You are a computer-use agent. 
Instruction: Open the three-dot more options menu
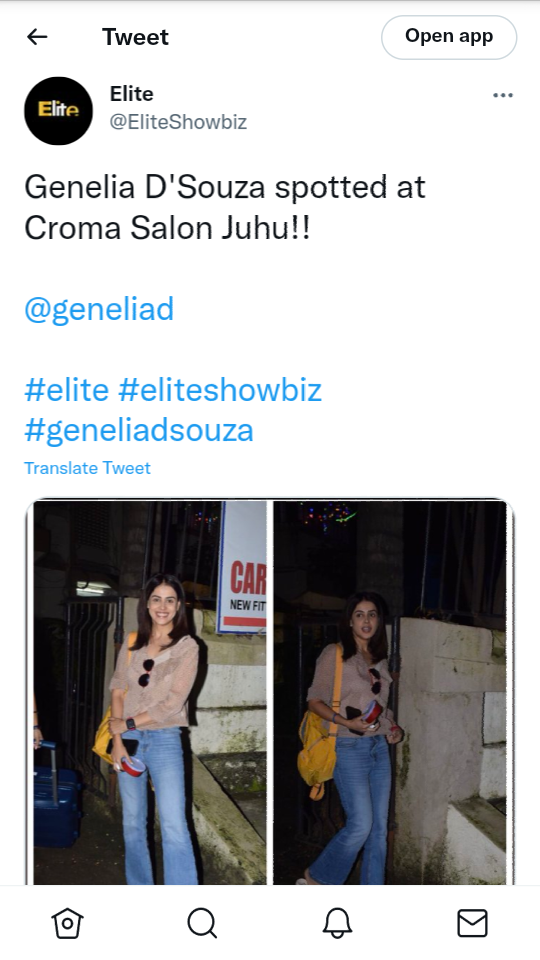tap(503, 96)
